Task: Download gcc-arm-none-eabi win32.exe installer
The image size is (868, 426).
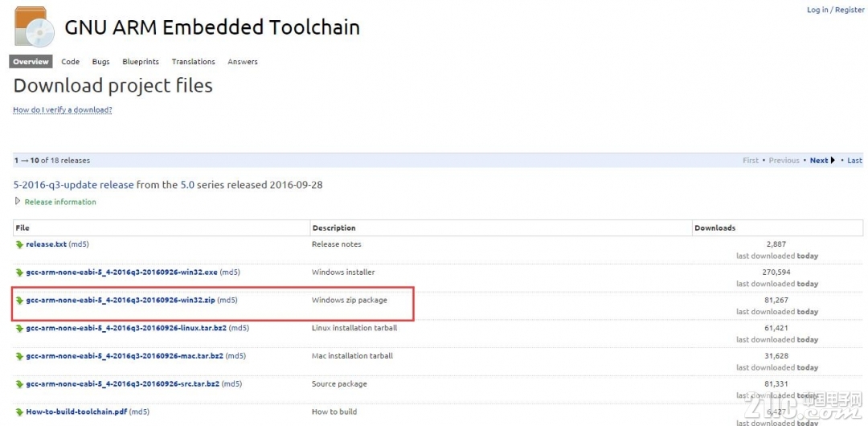Action: tap(122, 272)
